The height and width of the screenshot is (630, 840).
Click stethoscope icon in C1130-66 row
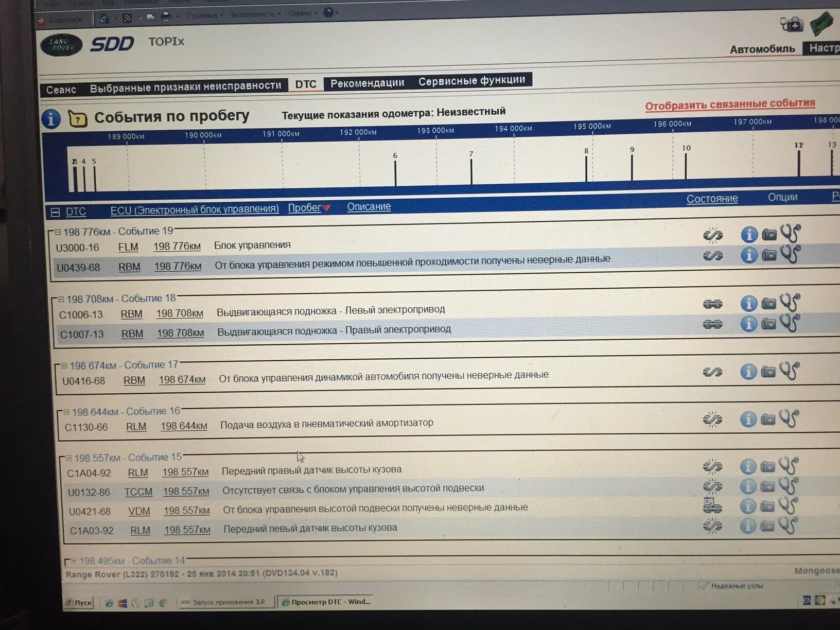[789, 418]
